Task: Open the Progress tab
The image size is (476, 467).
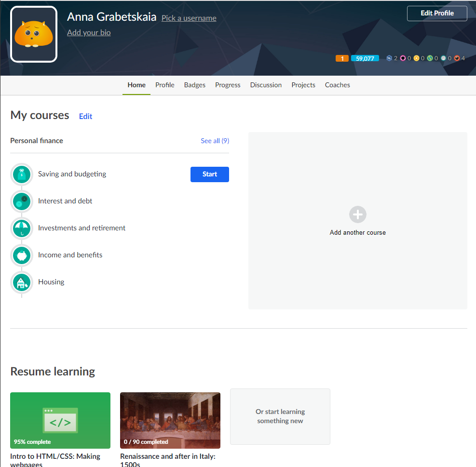Action: tap(228, 85)
